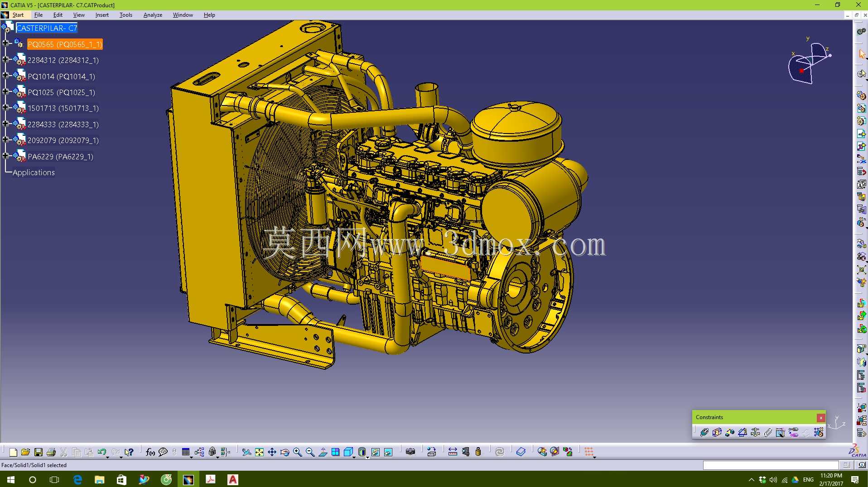The image size is (868, 487).
Task: Select the CASTERPILAR- C7 root product
Action: (x=47, y=28)
